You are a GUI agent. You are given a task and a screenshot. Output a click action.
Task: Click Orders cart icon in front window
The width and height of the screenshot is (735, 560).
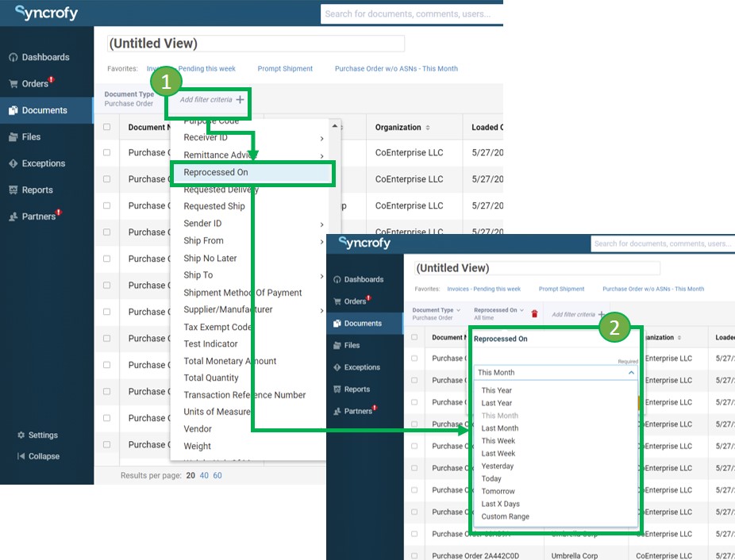click(337, 301)
